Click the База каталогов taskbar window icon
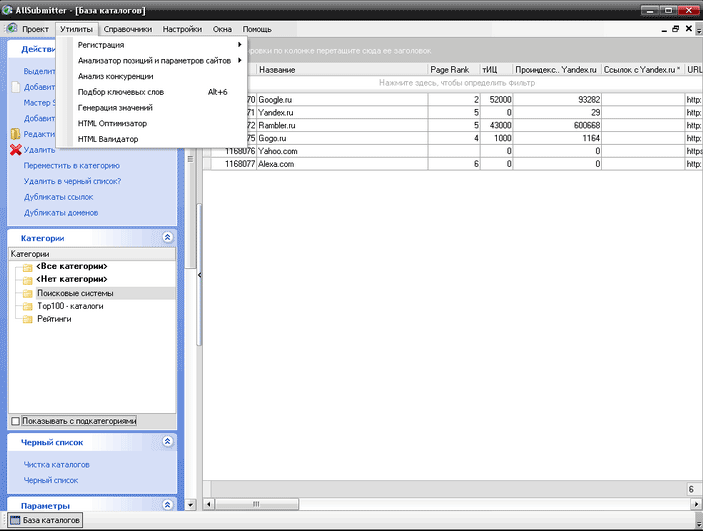703x531 pixels. point(15,520)
